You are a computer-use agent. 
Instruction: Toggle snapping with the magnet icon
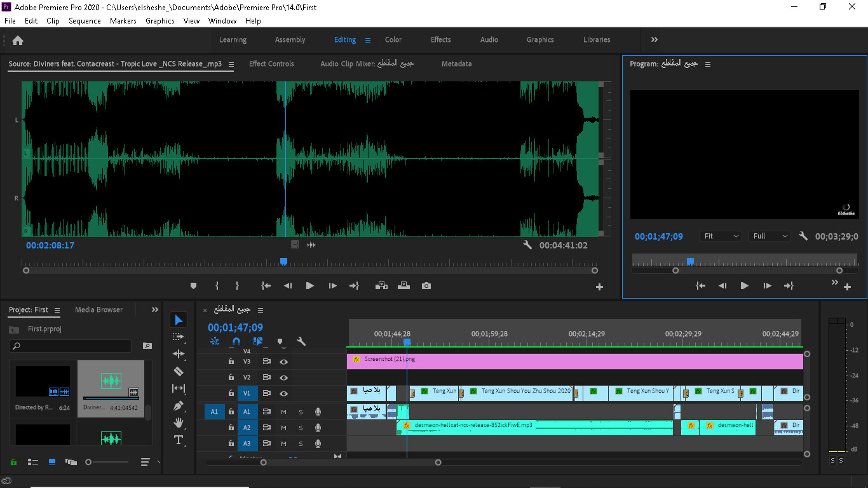click(x=236, y=341)
